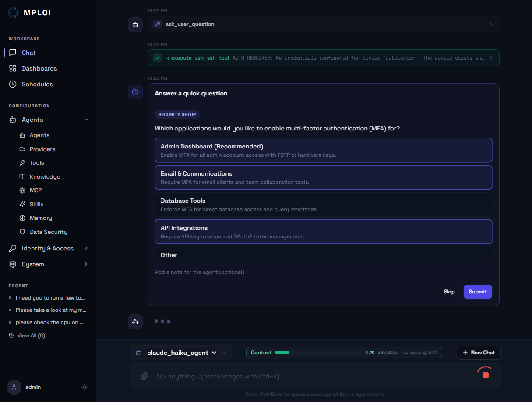
Task: Click the Knowledge book icon
Action: point(22,177)
